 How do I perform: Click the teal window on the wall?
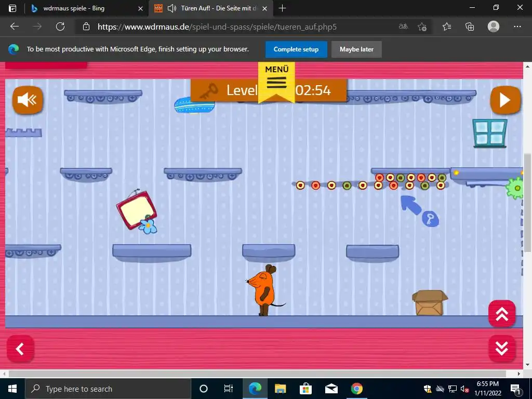tap(490, 133)
